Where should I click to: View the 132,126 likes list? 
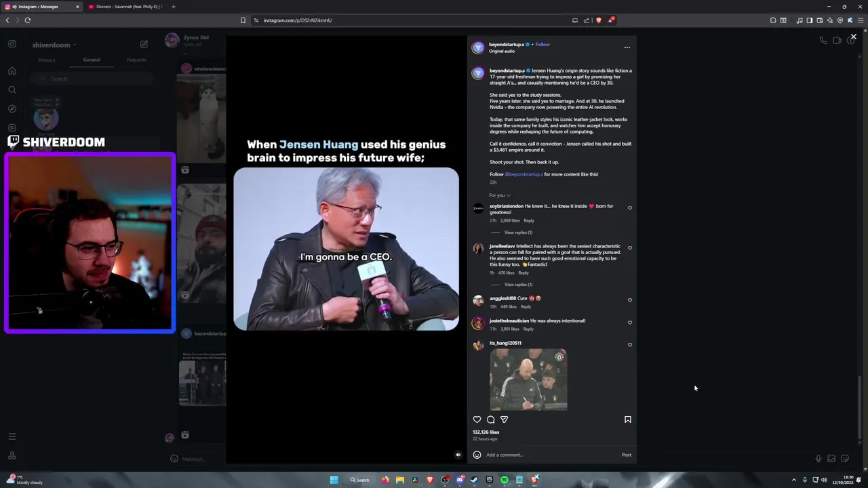point(486,432)
